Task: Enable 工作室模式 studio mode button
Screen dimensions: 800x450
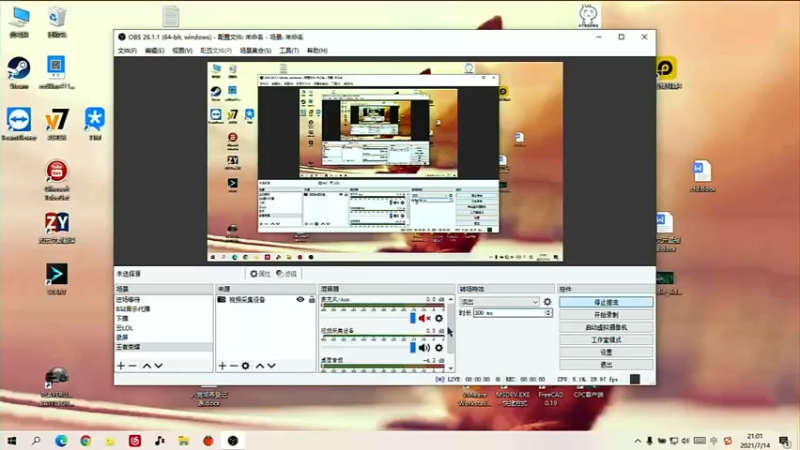Action: 606,340
